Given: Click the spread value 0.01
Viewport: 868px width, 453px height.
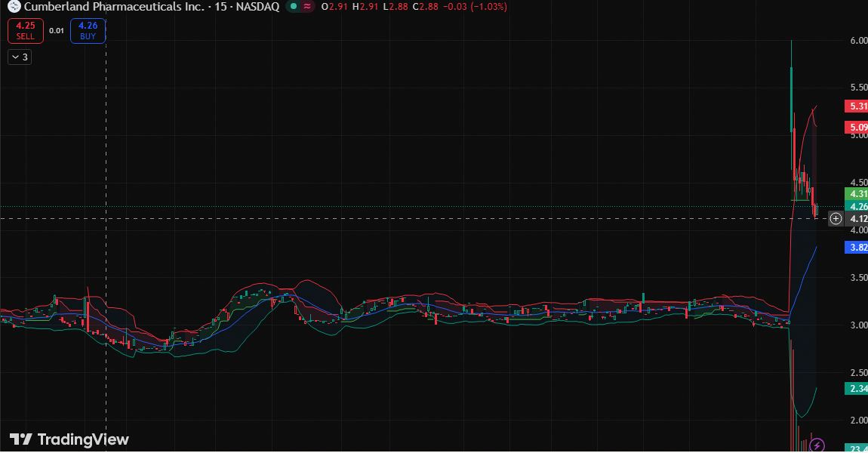Looking at the screenshot, I should point(55,30).
